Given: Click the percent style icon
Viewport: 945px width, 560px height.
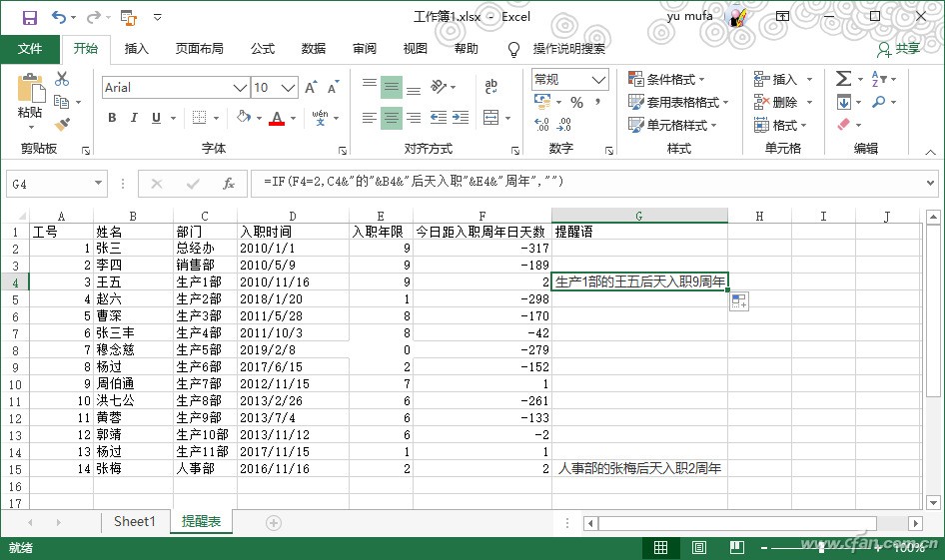Looking at the screenshot, I should (x=576, y=102).
